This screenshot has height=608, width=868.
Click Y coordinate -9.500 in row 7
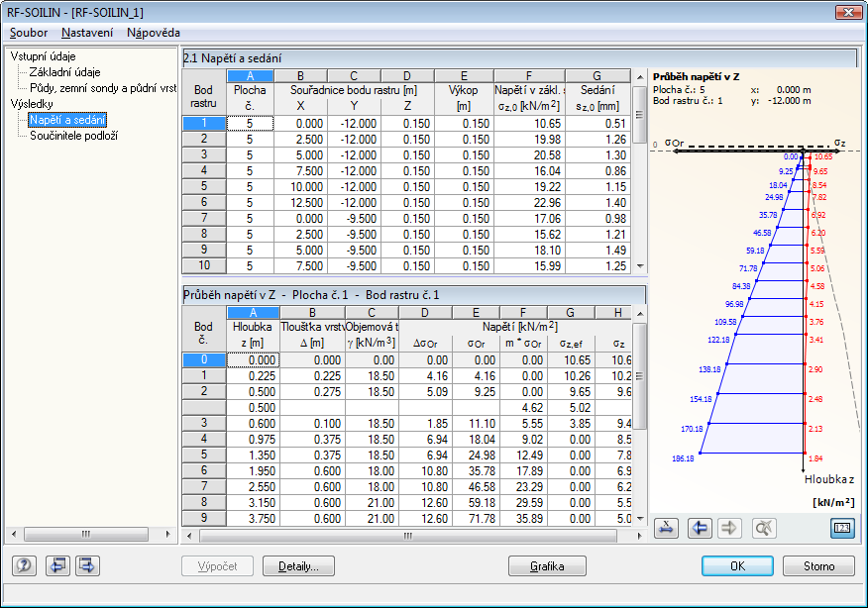354,219
